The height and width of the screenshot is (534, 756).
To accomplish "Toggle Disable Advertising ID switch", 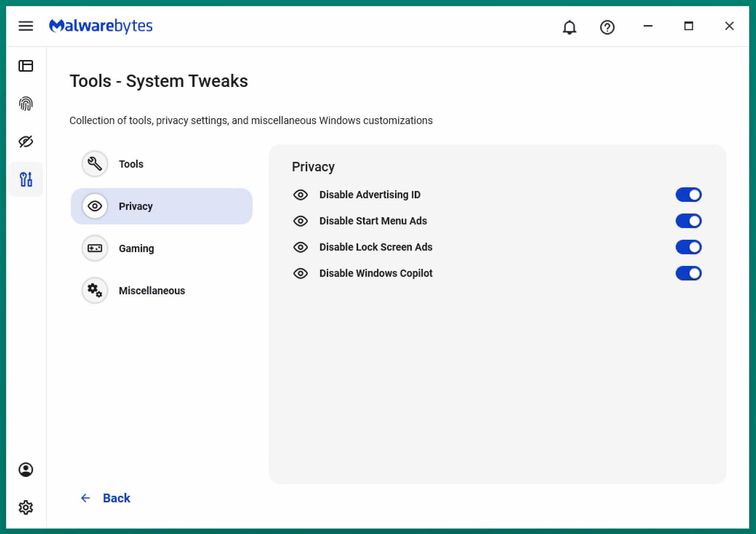I will (688, 195).
